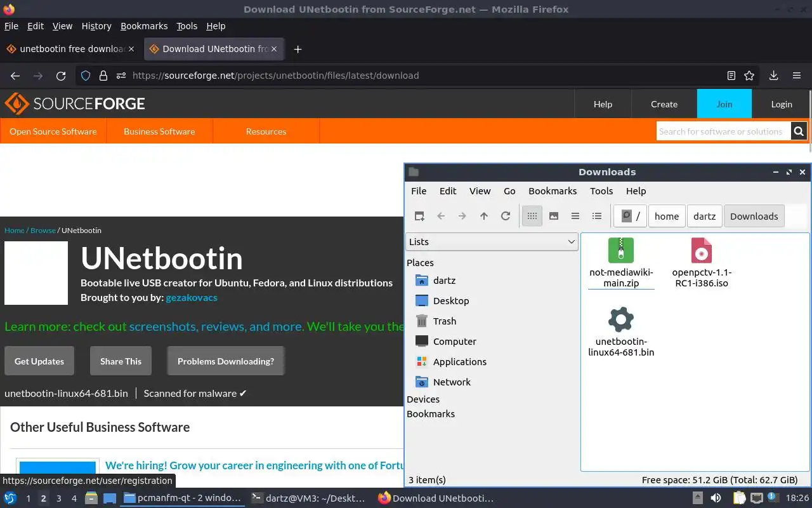812x508 pixels.
Task: Open file manager Go menu
Action: pos(509,191)
